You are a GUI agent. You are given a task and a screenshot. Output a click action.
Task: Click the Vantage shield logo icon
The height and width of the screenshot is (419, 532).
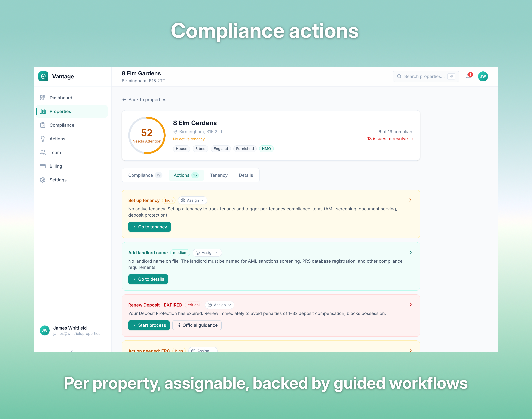point(43,76)
